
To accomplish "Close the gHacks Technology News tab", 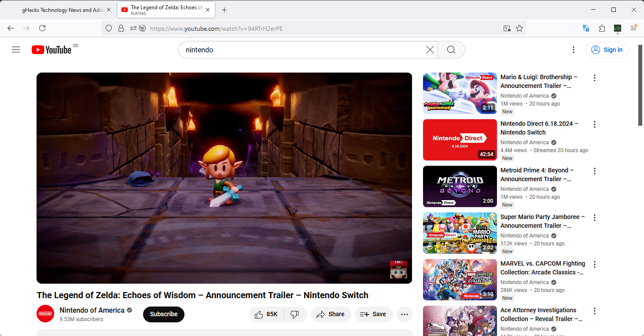I will point(109,10).
